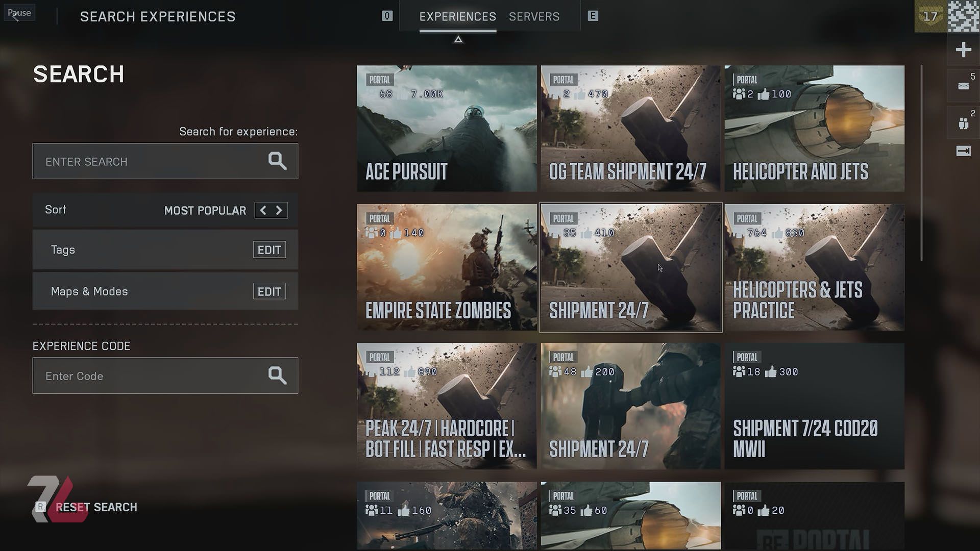Viewport: 980px width, 551px height.
Task: Click the magnifier icon in Experience Code field
Action: (277, 375)
